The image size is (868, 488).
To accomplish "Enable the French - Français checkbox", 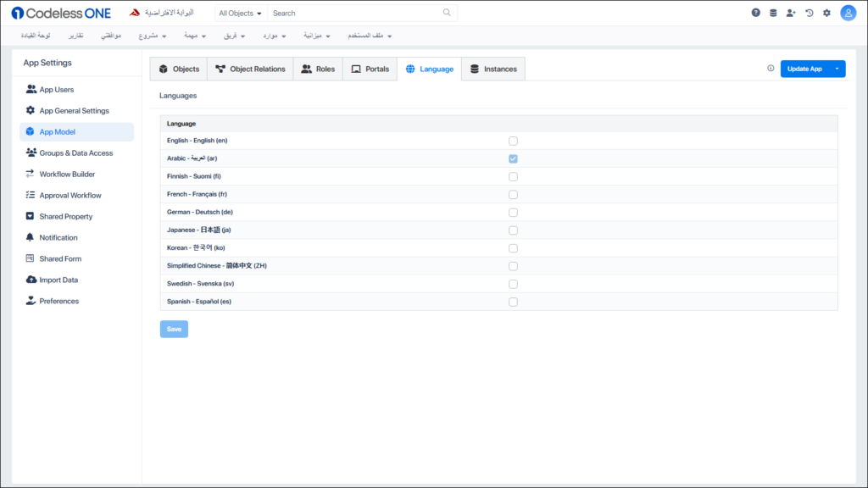I will 513,194.
